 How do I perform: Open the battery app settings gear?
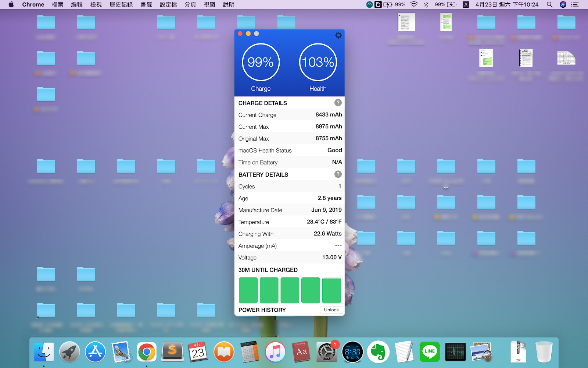pyautogui.click(x=338, y=35)
